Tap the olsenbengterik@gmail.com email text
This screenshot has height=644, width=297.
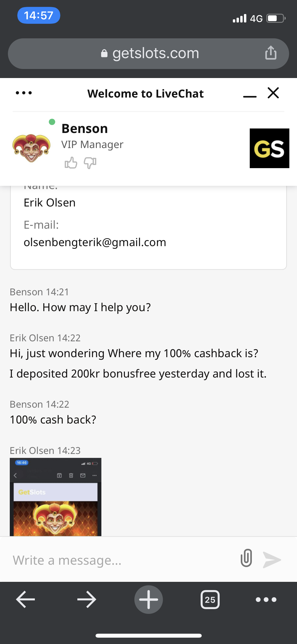point(95,242)
